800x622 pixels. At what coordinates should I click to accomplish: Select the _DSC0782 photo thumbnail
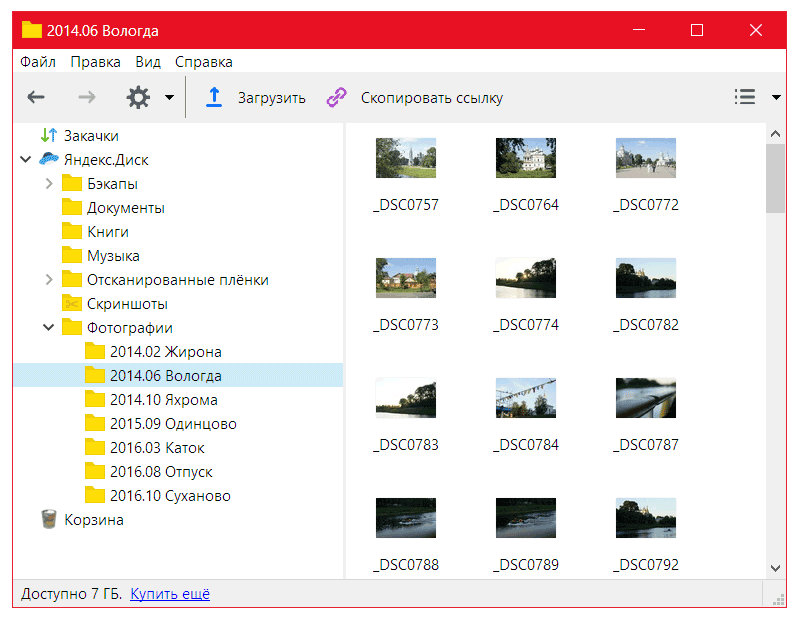[x=646, y=278]
